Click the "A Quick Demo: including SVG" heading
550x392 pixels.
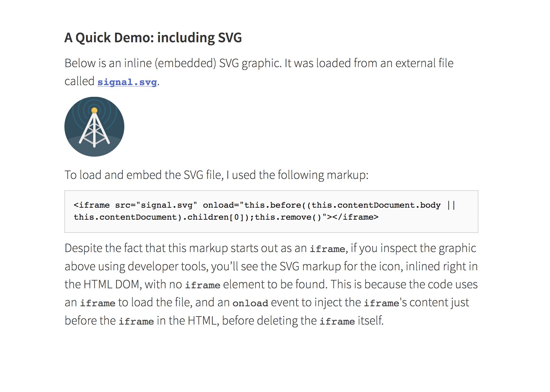[153, 38]
